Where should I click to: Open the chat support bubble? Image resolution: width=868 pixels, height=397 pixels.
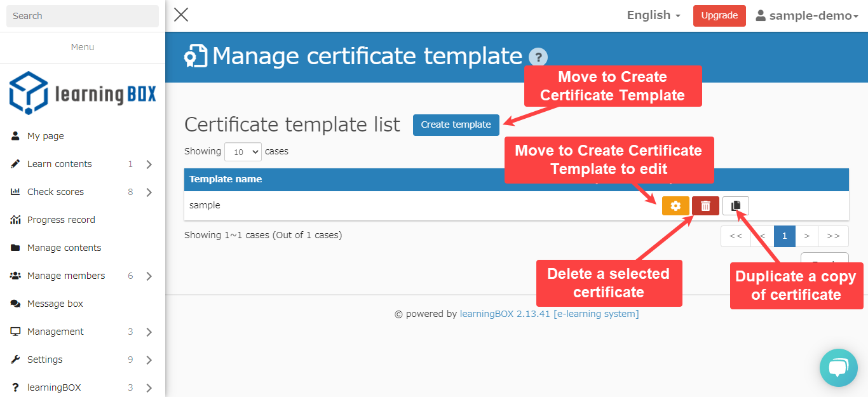tap(838, 367)
